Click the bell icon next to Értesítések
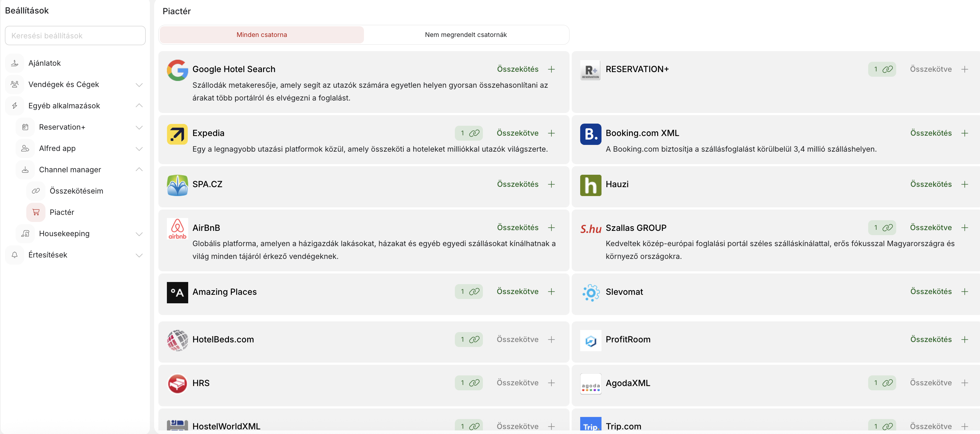Viewport: 980px width, 434px height. (15, 255)
